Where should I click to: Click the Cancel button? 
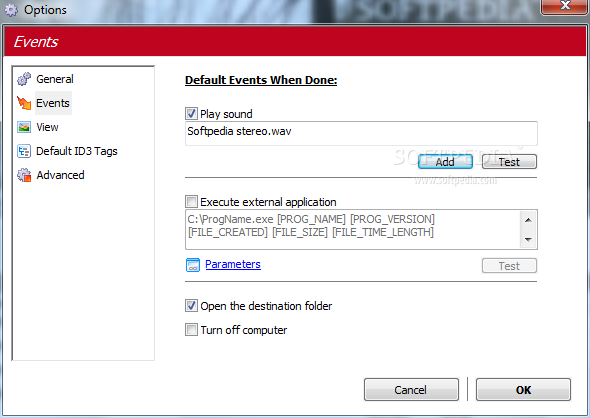click(411, 390)
